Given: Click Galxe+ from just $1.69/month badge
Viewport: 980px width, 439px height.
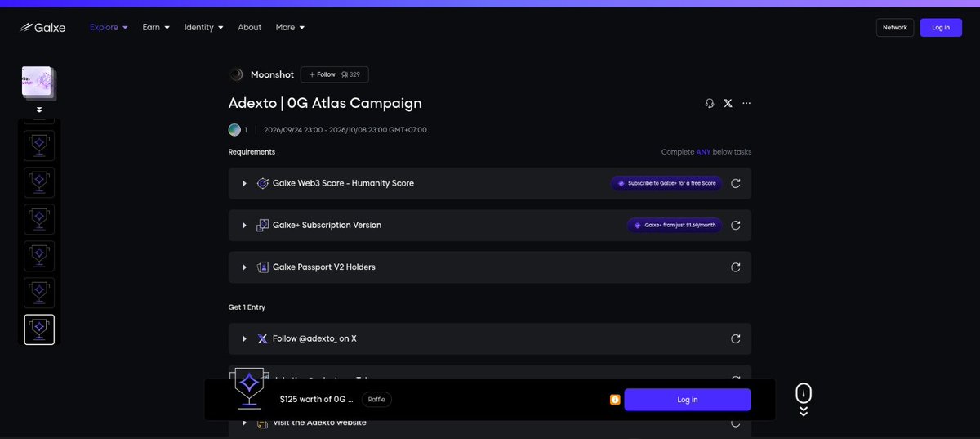Looking at the screenshot, I should click(x=675, y=225).
